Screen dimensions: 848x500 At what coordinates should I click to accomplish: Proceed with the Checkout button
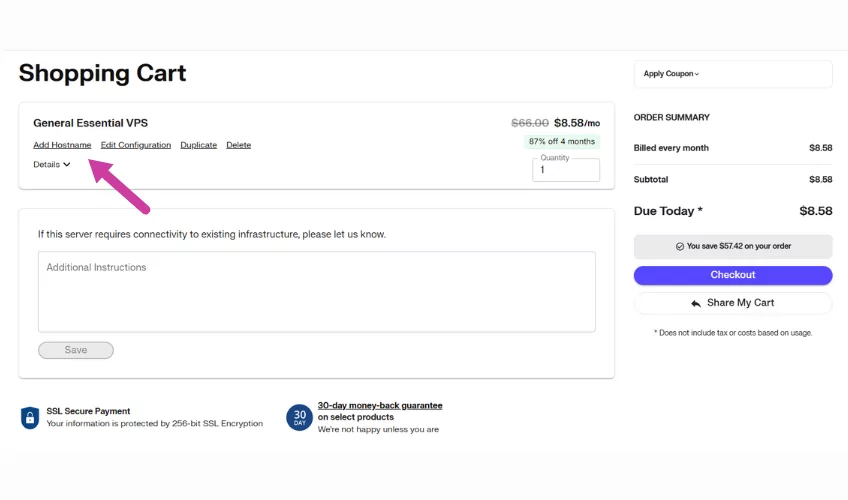(x=733, y=275)
